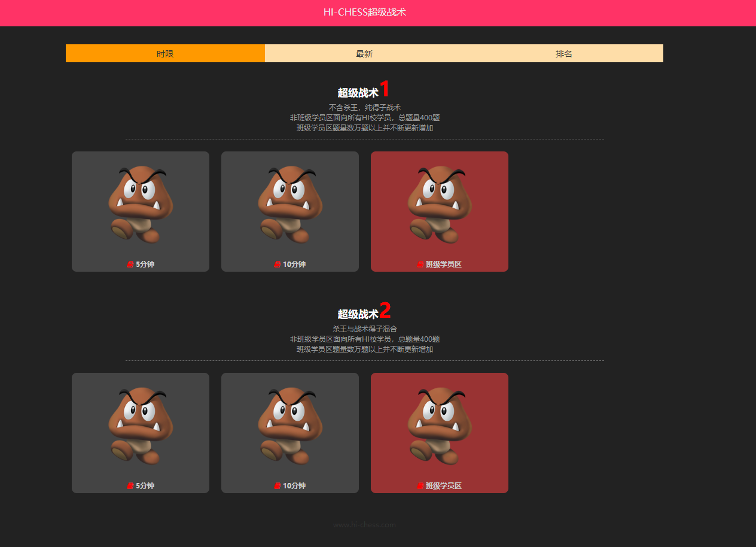The width and height of the screenshot is (756, 547).
Task: Open 超级战术1 5分钟 Goomba card
Action: coord(141,211)
